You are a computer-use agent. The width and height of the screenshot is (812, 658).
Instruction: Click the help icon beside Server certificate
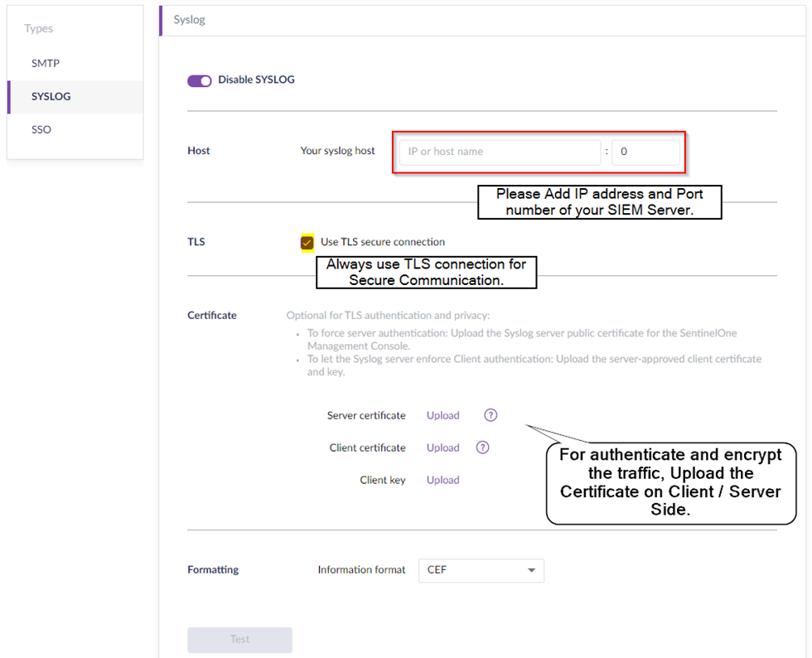point(491,415)
